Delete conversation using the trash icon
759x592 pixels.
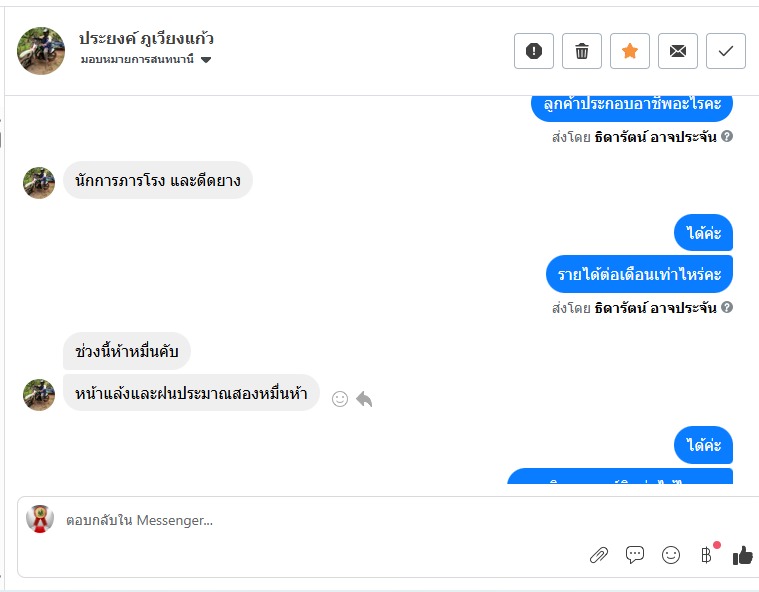pos(582,51)
